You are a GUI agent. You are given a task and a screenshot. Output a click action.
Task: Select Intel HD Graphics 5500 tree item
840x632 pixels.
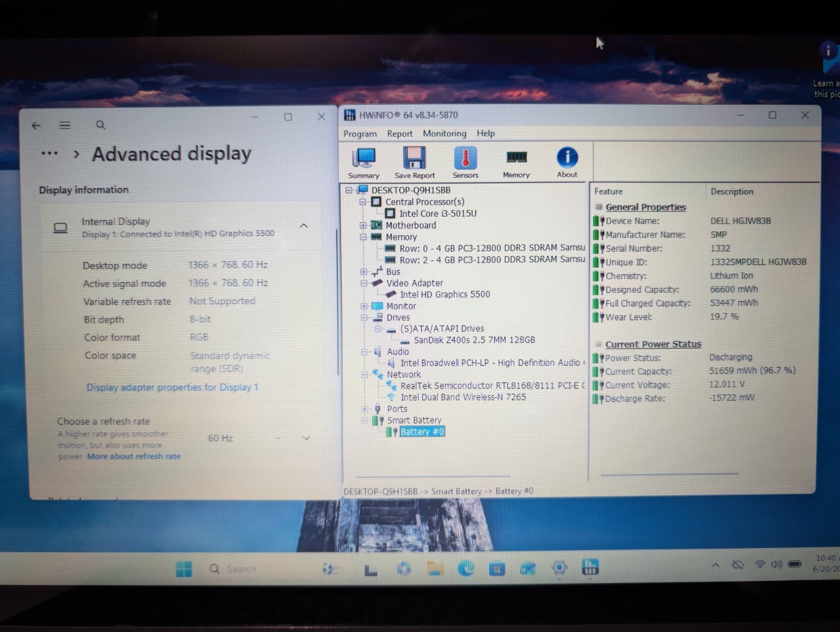pos(445,294)
